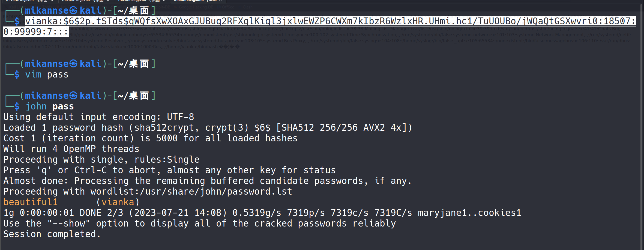Click the cracked password "beautiful1"
644x250 pixels.
tap(31, 202)
